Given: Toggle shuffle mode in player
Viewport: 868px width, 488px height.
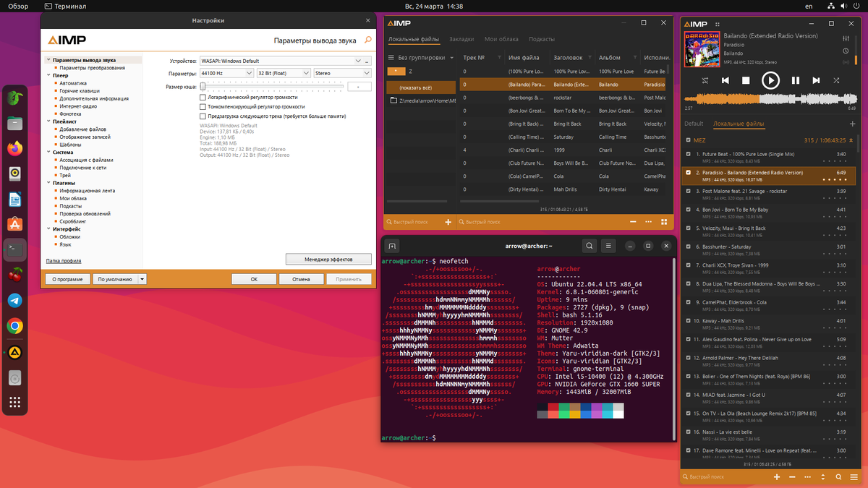Looking at the screenshot, I should [837, 80].
